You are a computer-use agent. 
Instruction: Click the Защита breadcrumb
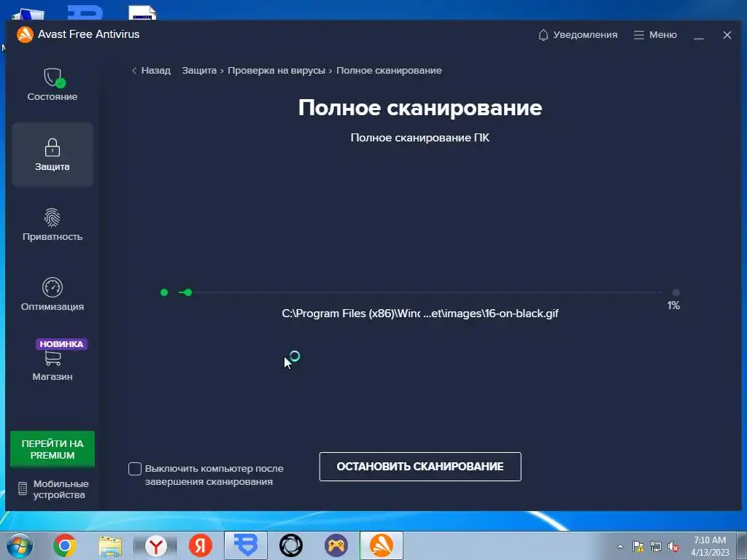(199, 71)
